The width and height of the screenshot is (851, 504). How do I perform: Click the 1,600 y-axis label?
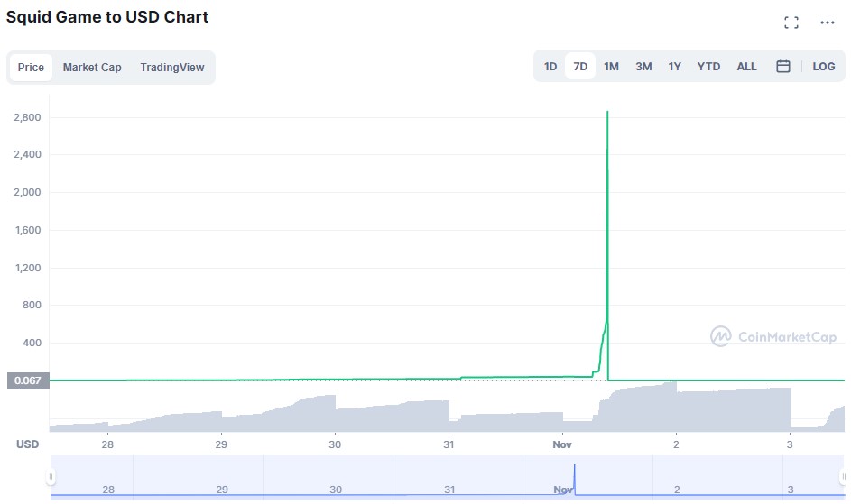[28, 230]
